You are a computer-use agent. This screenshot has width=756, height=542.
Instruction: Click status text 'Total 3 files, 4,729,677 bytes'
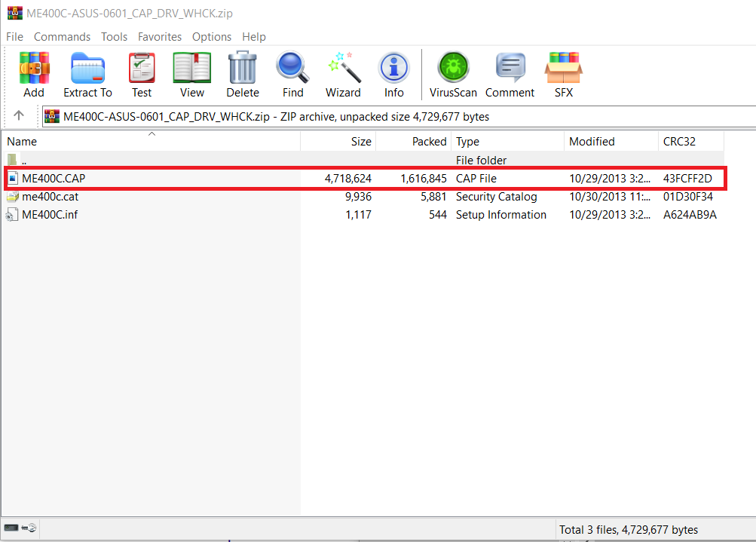(629, 530)
